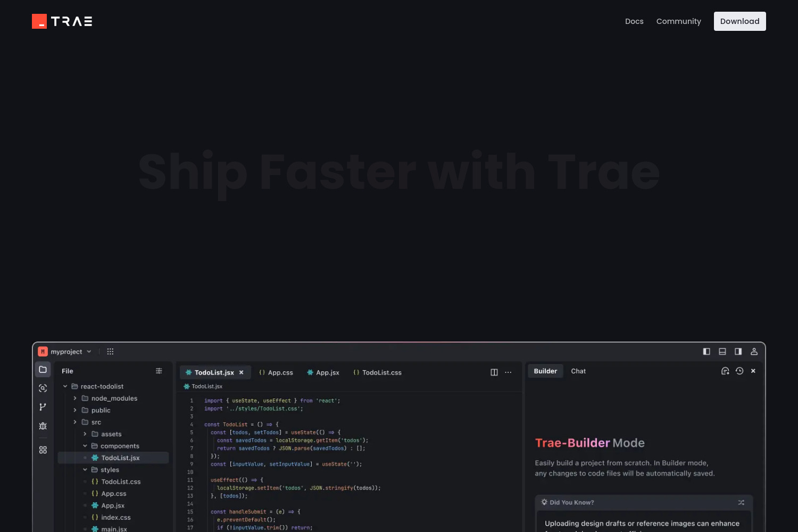This screenshot has width=798, height=532.
Task: Open the myproject dropdown
Action: [65, 352]
